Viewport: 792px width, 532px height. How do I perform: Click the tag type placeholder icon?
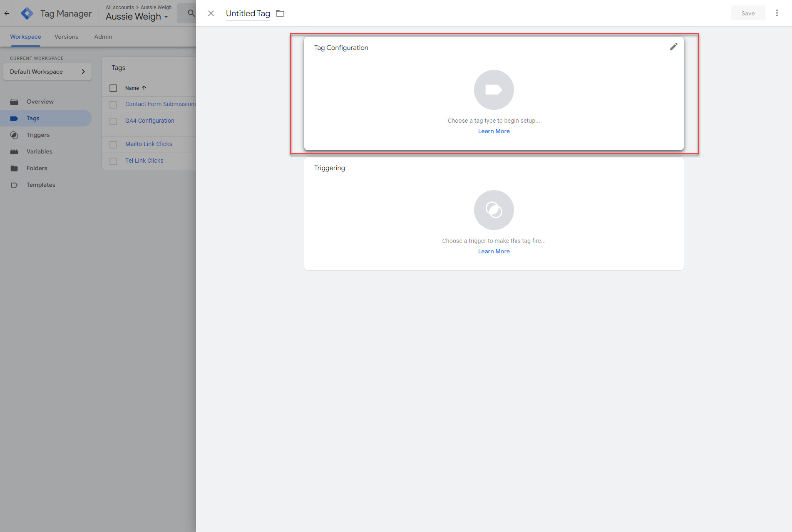pyautogui.click(x=494, y=90)
